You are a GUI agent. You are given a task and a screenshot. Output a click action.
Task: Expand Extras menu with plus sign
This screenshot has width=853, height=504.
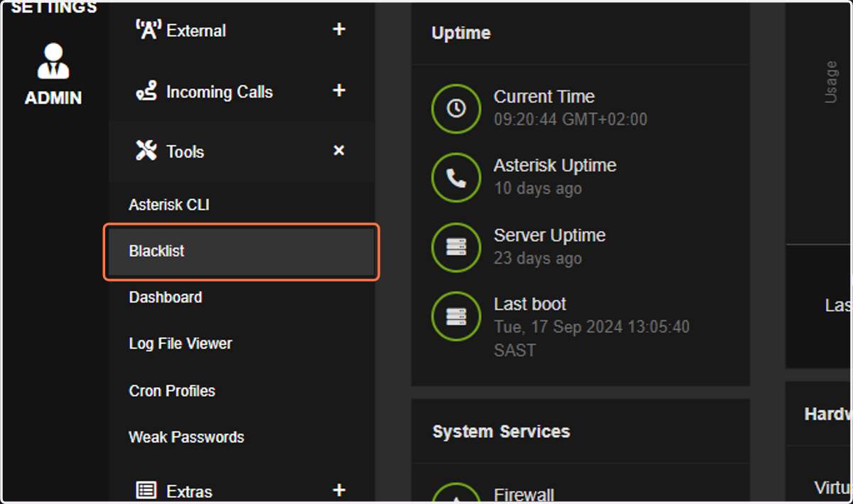coord(339,490)
